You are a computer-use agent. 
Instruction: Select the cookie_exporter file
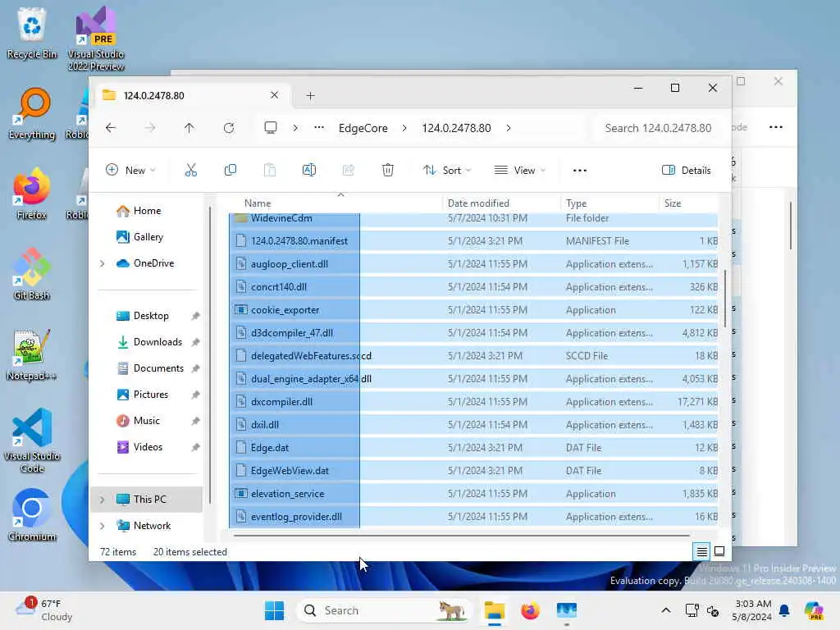(473, 310)
